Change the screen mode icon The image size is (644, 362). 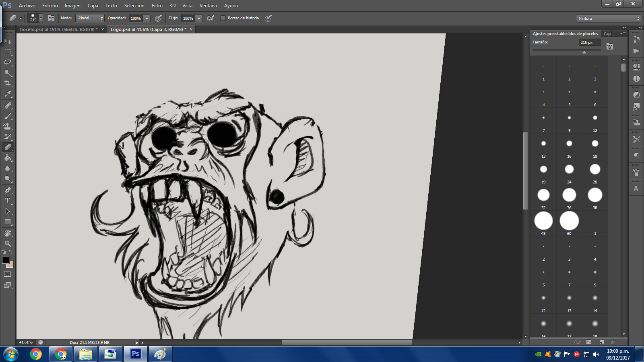pos(8,285)
